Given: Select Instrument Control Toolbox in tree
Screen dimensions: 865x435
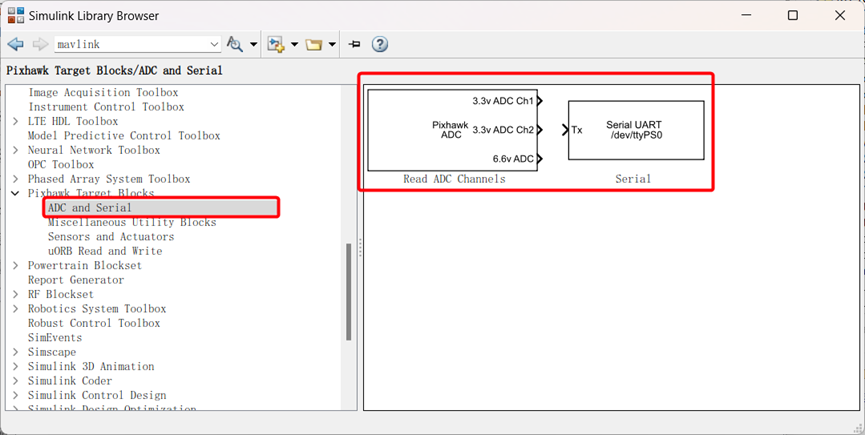Looking at the screenshot, I should pos(106,107).
